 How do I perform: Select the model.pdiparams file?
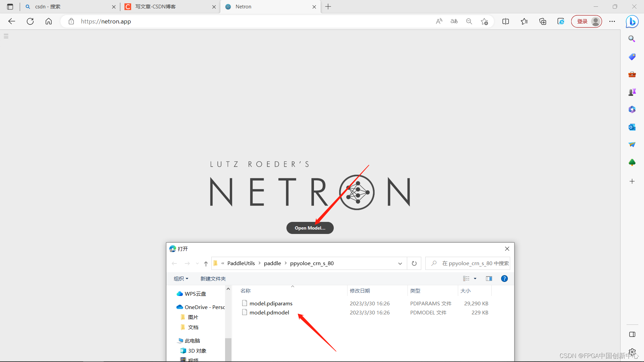tap(271, 303)
